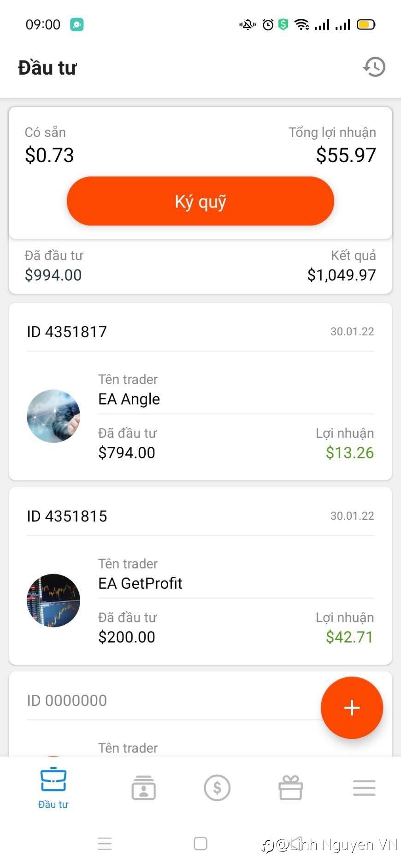The image size is (401, 868).
Task: Tap the Tổng lợi nhuận $55.97 total
Action: tap(346, 155)
